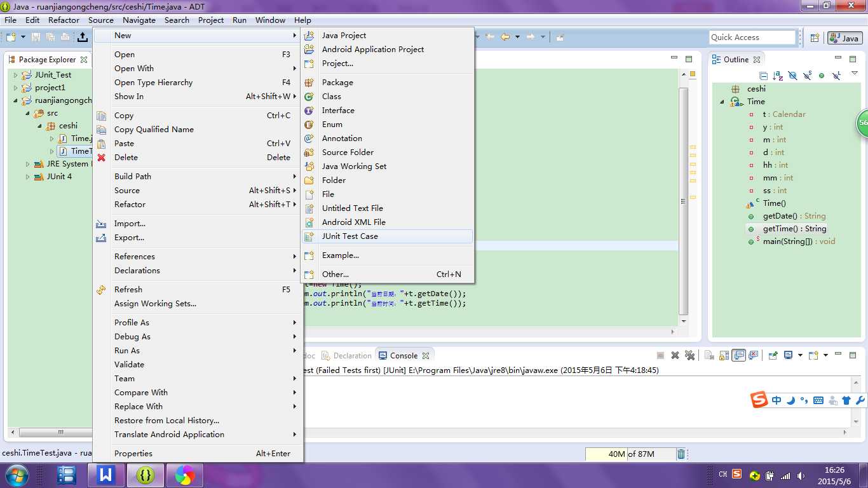Click Collapse All icon in Outline

[x=764, y=76]
